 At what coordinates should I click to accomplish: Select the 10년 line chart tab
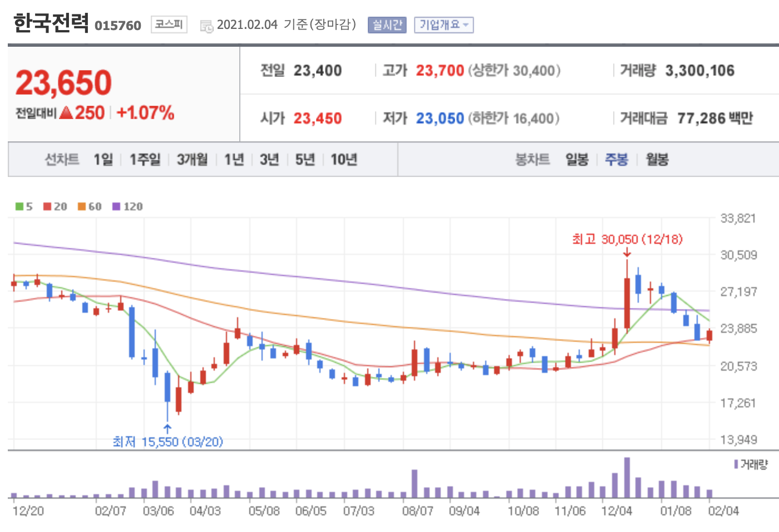(x=344, y=160)
